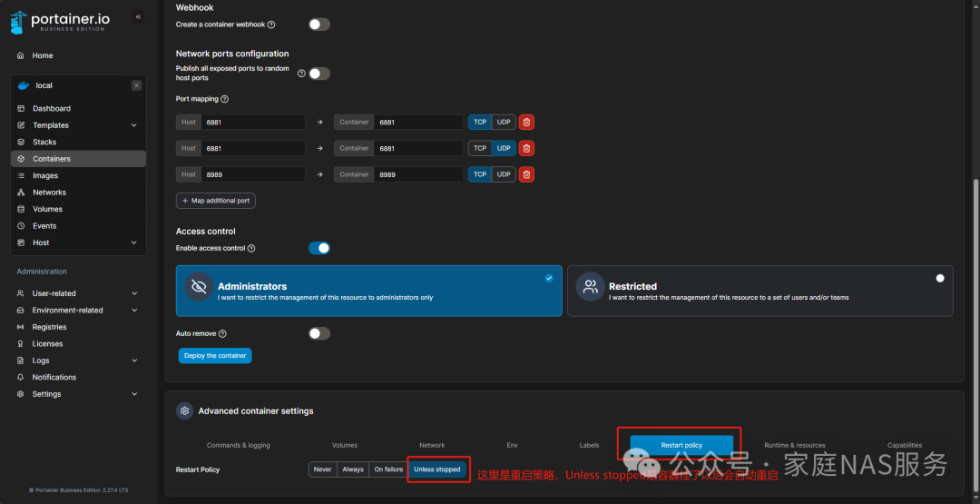Click the help icon beside Create a container webhook

(x=271, y=25)
